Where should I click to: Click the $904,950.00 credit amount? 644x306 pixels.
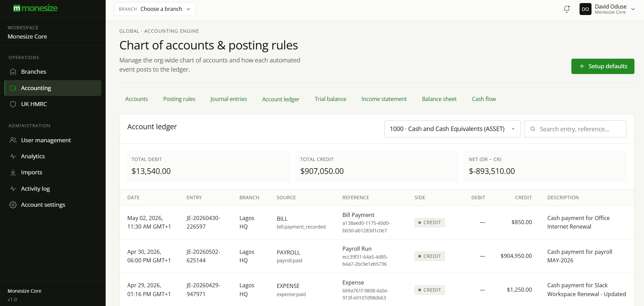(x=516, y=256)
